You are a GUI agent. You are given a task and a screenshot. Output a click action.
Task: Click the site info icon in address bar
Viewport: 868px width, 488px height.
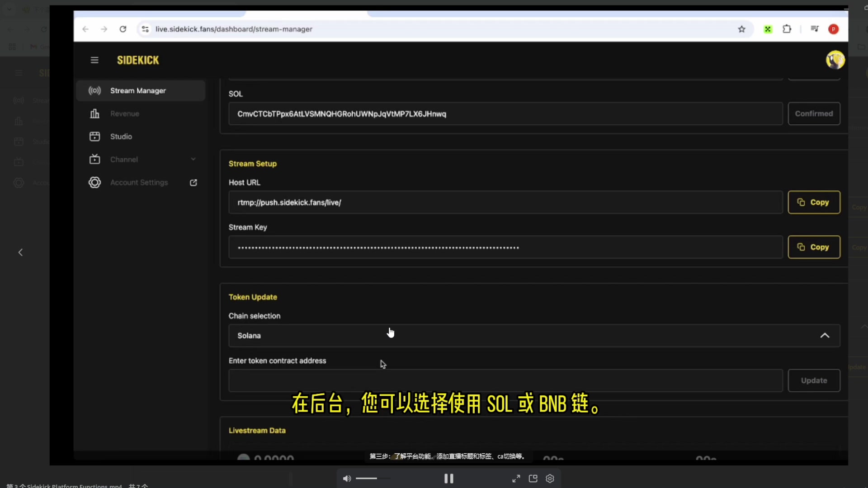(145, 29)
